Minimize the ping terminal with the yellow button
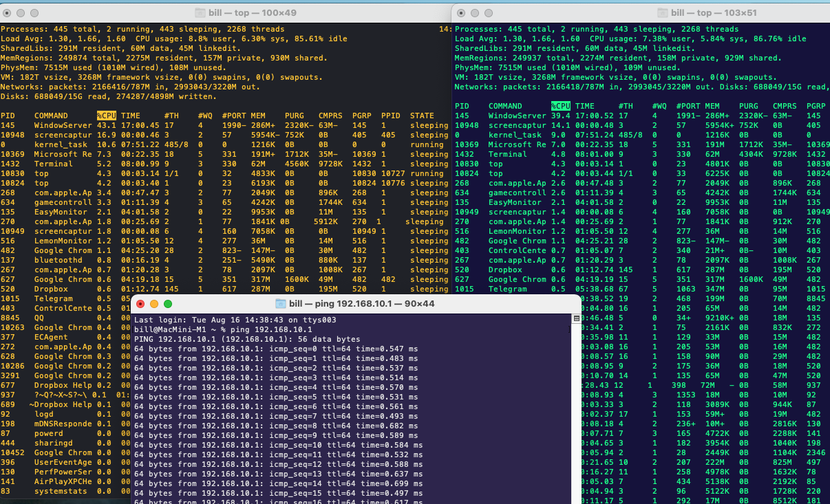The image size is (830, 504). coord(154,304)
